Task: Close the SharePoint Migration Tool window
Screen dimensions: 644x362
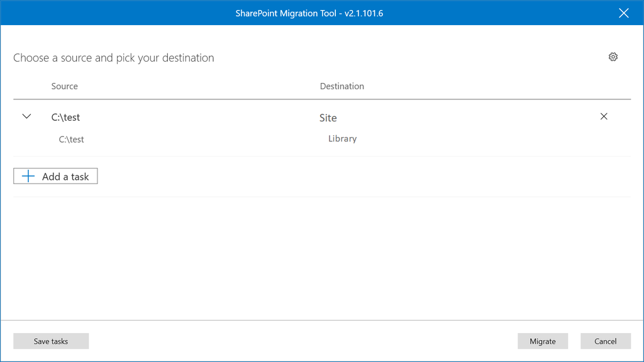Action: 624,13
